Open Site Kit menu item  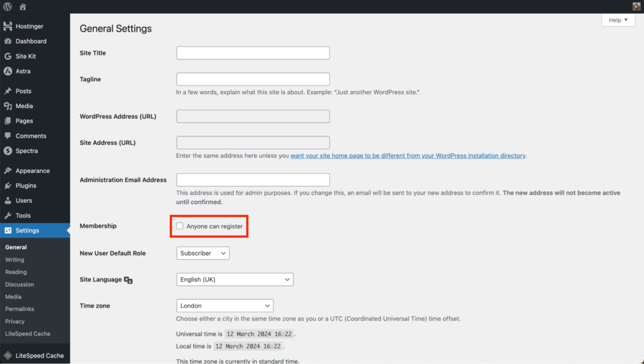pyautogui.click(x=25, y=56)
